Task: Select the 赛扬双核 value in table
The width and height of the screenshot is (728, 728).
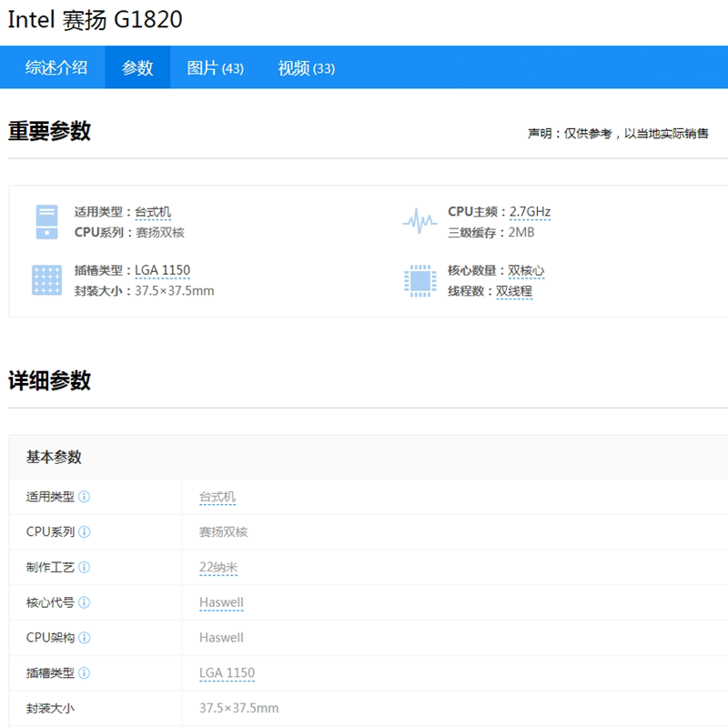Action: 223,532
